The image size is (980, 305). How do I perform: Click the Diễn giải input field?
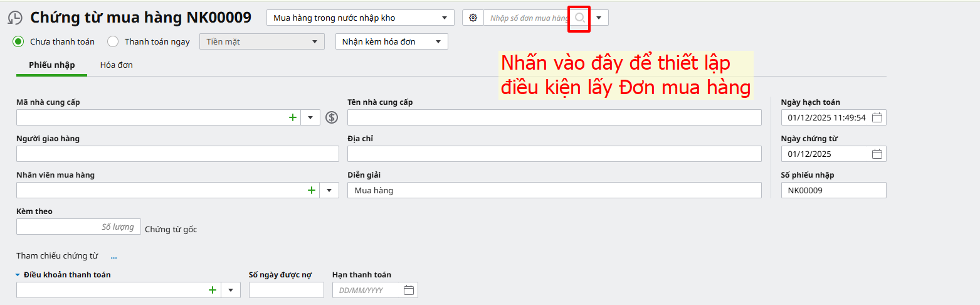(x=554, y=190)
